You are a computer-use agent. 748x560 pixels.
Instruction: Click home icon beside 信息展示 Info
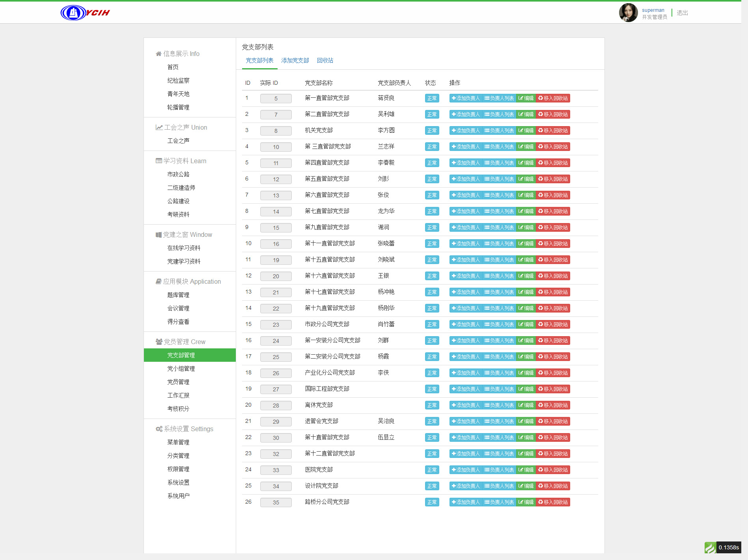pos(159,54)
